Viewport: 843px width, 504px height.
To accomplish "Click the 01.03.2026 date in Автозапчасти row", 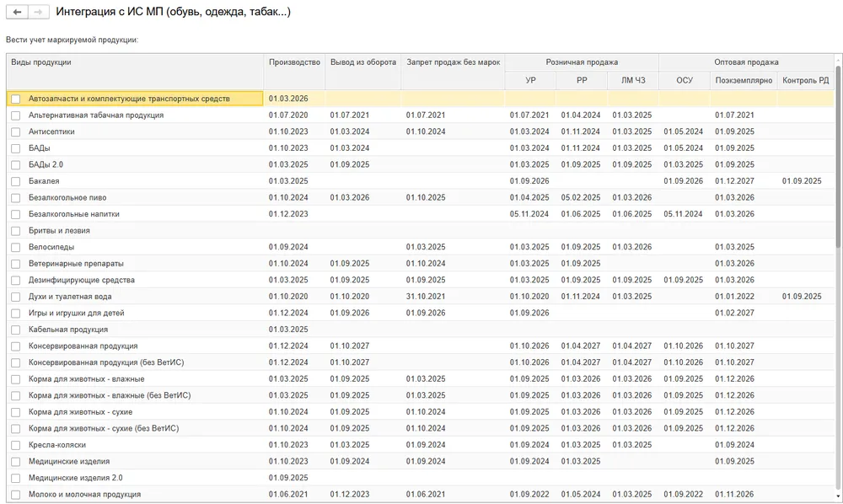I will click(x=288, y=99).
